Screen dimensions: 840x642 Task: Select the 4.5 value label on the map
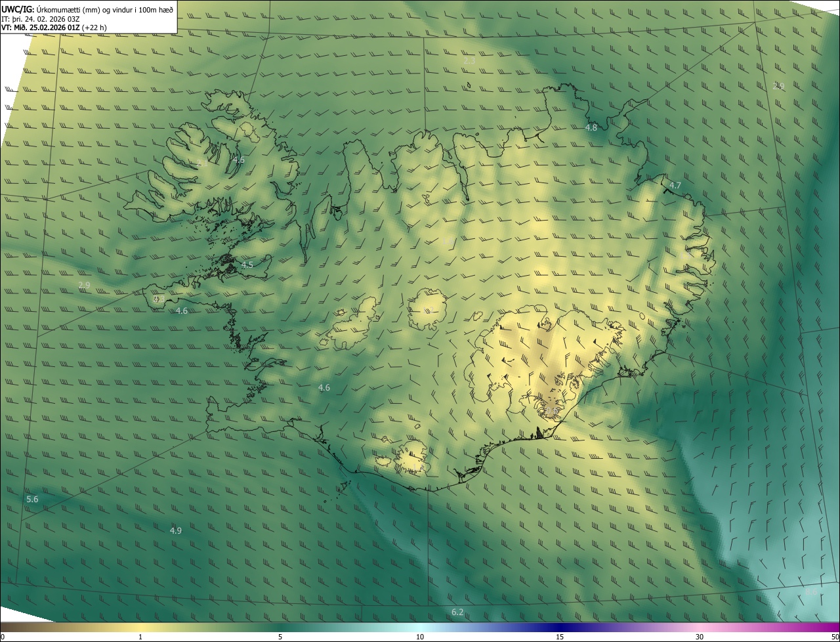tap(247, 265)
